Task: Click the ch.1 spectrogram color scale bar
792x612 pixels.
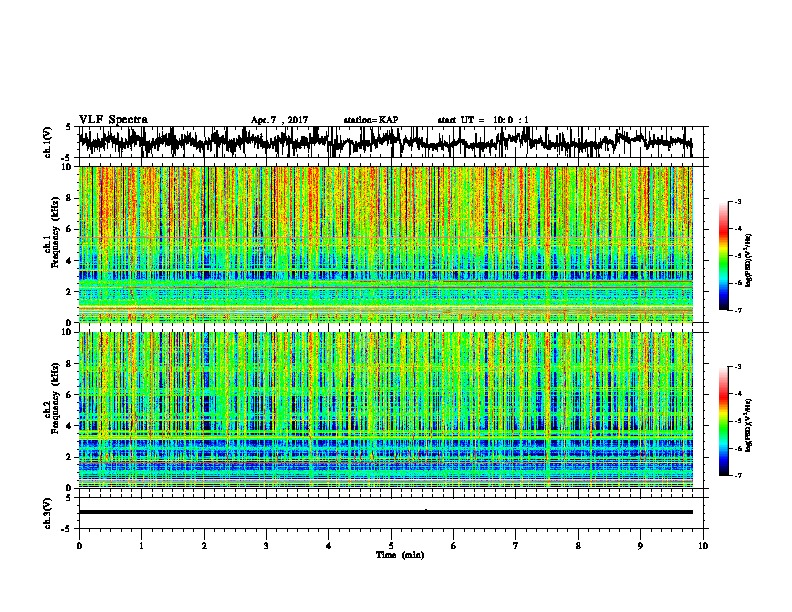Action: coord(723,256)
